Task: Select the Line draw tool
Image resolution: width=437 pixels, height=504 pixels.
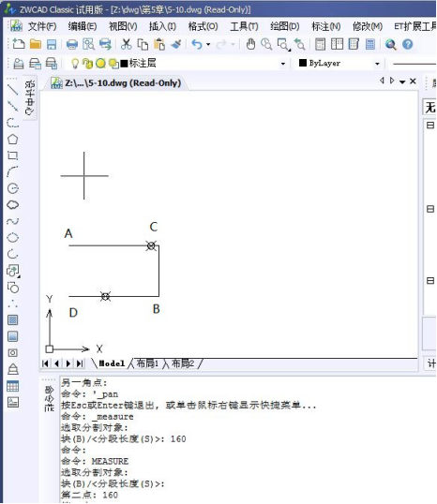Action: (x=12, y=90)
